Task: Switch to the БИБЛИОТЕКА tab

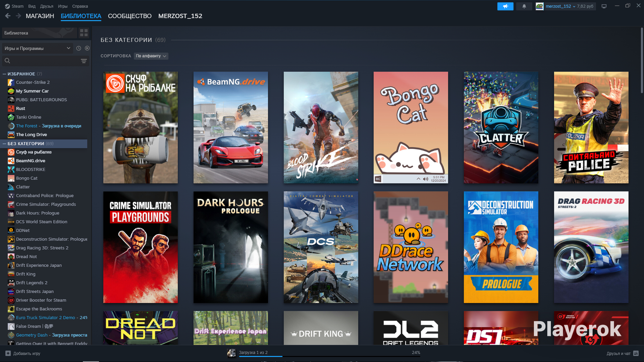Action: pos(81,16)
